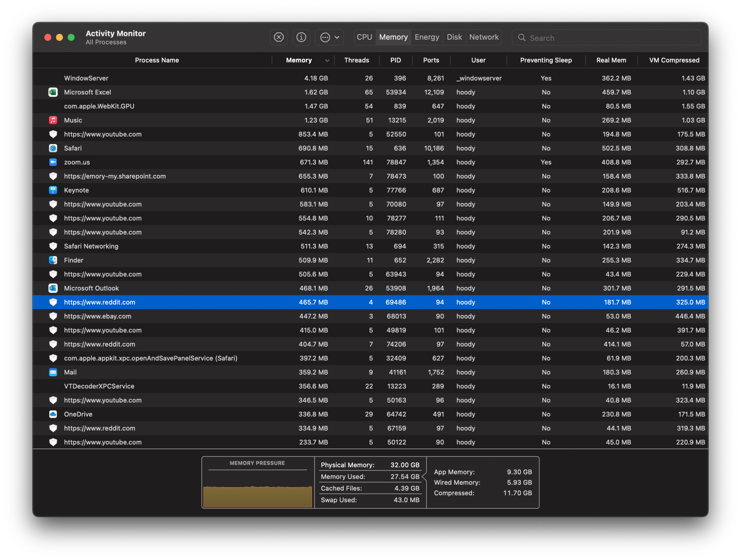Select the WindowServer process row
This screenshot has width=741, height=560.
point(370,78)
